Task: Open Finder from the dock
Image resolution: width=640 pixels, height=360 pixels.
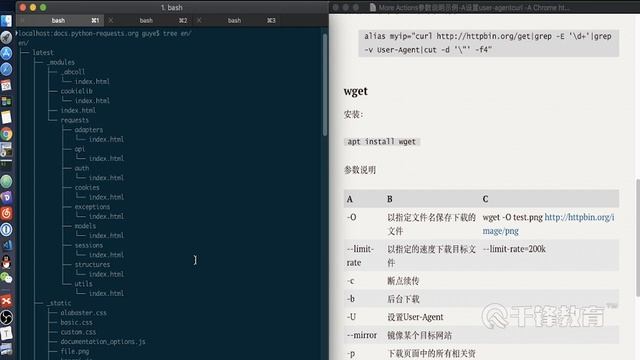Action: pos(6,21)
